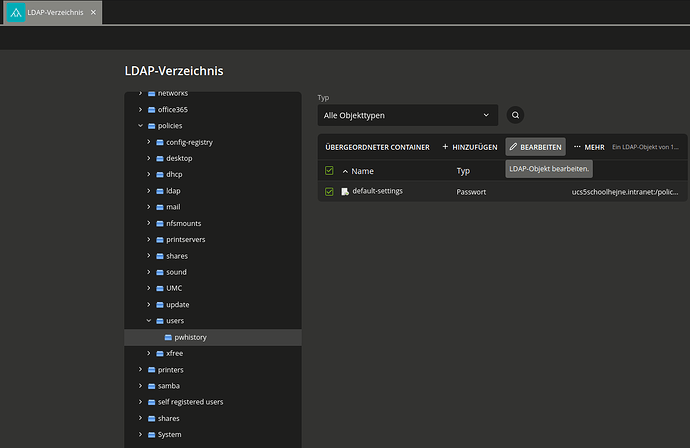Click the System folder icon
The height and width of the screenshot is (448, 690).
pyautogui.click(x=151, y=435)
